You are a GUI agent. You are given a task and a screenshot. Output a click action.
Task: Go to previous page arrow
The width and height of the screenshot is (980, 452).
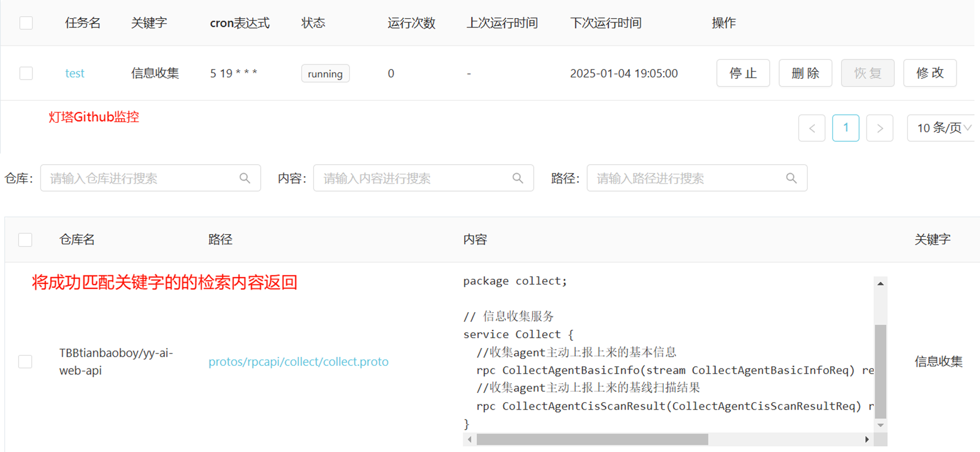[812, 128]
